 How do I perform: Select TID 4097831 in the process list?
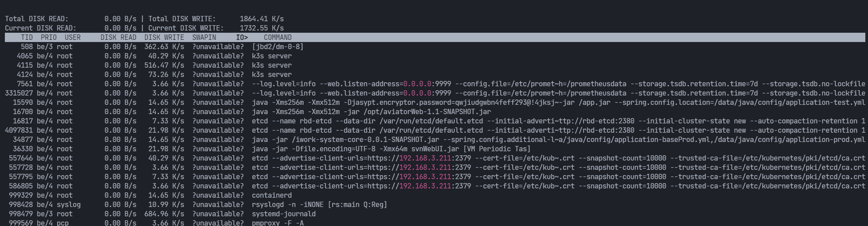[19, 130]
